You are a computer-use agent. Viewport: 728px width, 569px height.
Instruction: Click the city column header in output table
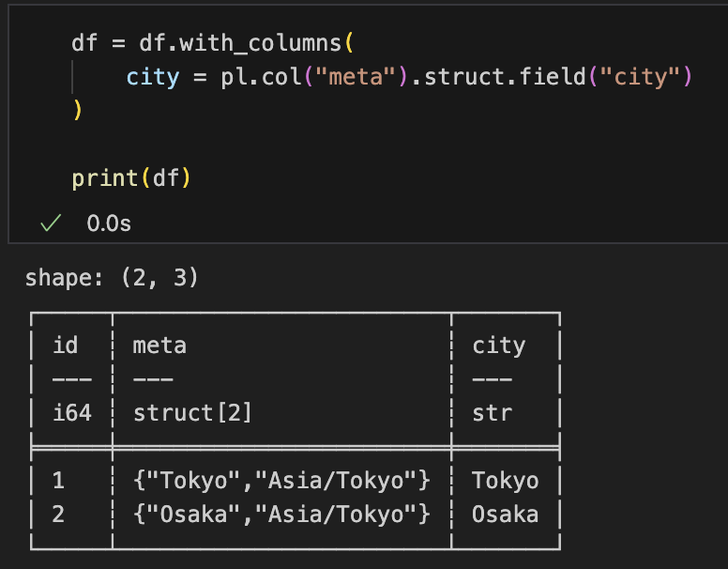[x=498, y=346]
